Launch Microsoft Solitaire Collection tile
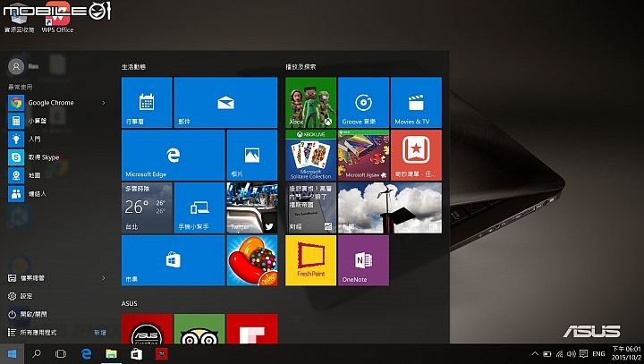The height and width of the screenshot is (364, 644). point(310,156)
